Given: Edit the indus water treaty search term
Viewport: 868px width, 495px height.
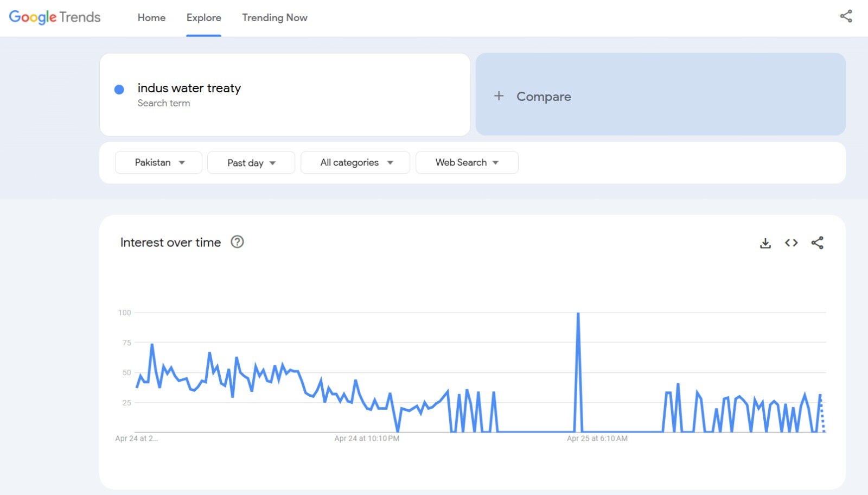Looking at the screenshot, I should point(189,88).
